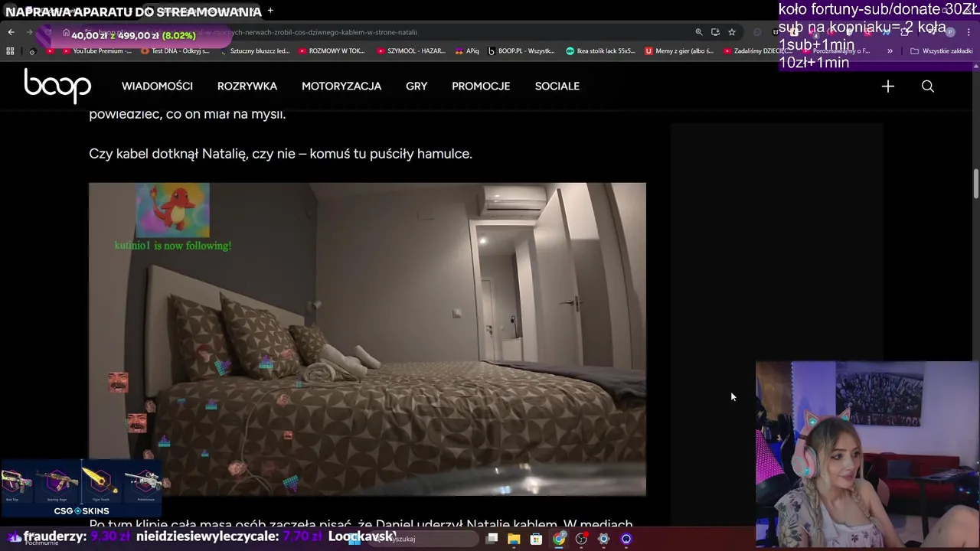
Task: Open the SZYMOOL - HAZAR bookmark
Action: 411,51
